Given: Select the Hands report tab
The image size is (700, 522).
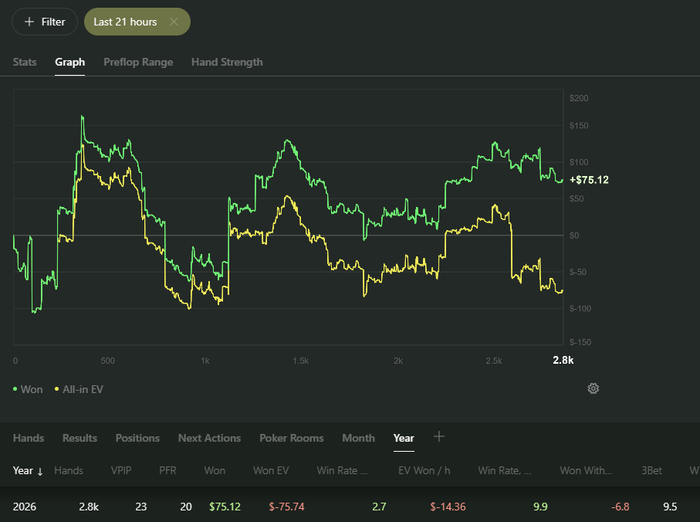Looking at the screenshot, I should tap(29, 438).
